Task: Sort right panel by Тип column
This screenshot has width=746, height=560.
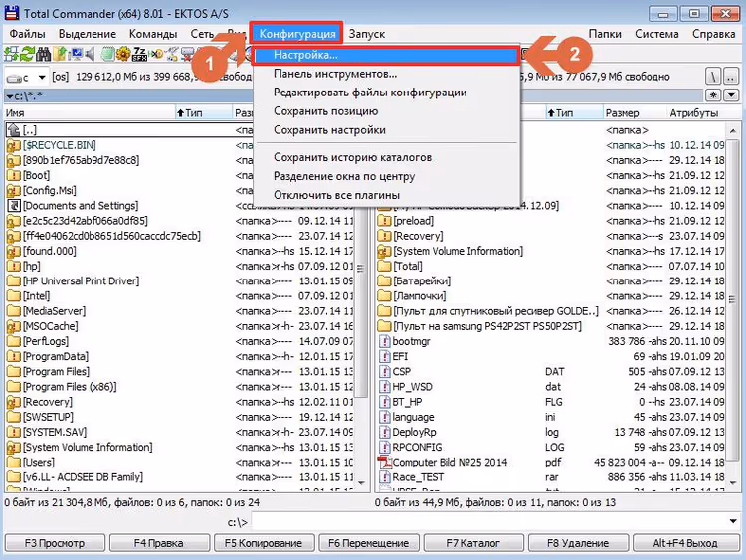Action: click(574, 113)
